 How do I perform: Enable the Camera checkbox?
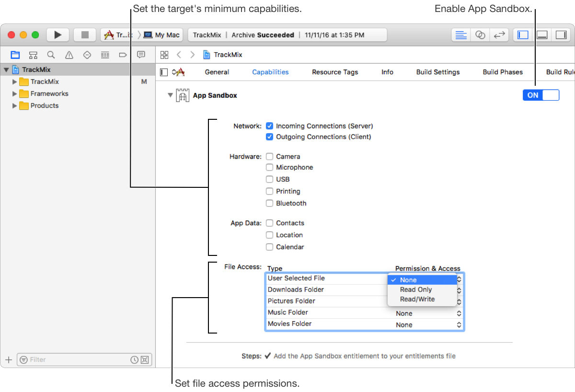tap(270, 156)
